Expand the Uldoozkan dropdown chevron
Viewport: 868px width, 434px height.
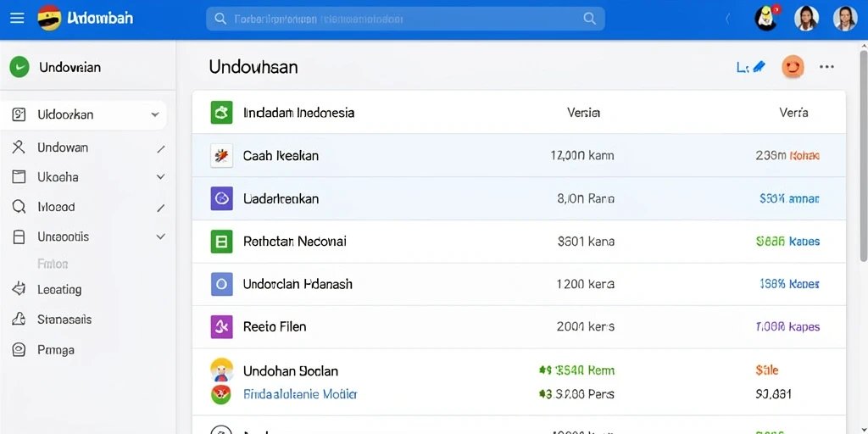155,115
